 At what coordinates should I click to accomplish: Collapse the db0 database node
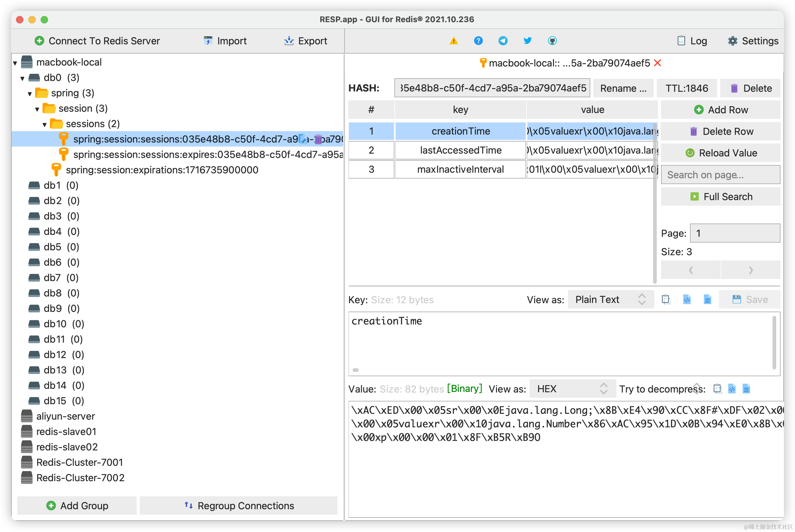pos(22,79)
